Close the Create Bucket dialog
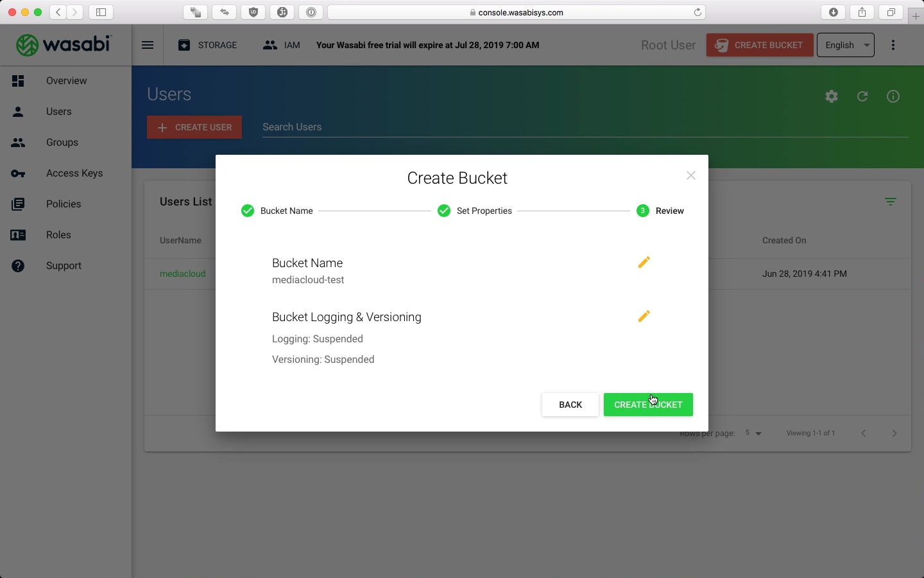This screenshot has width=924, height=578. [691, 175]
